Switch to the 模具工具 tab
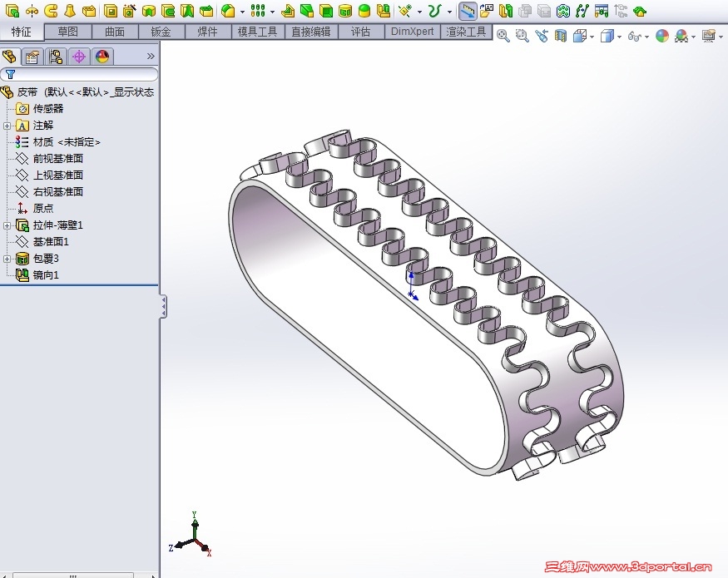 (257, 32)
